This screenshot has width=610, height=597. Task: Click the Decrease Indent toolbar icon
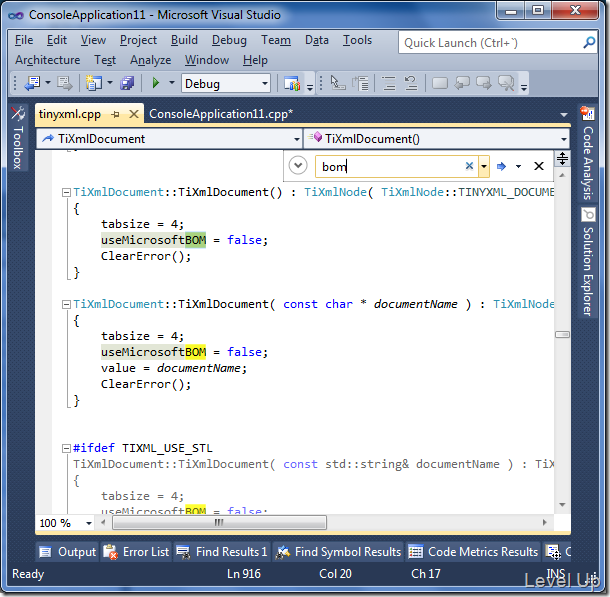click(411, 83)
